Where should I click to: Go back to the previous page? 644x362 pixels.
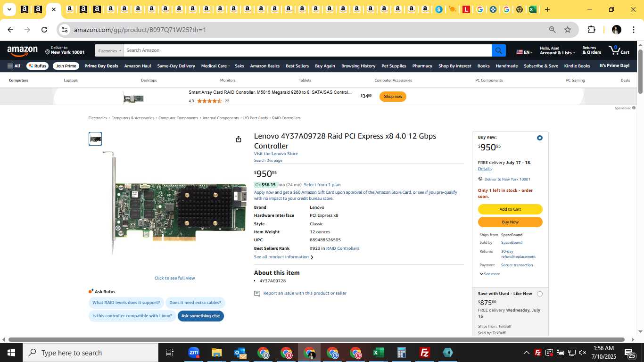(10, 30)
